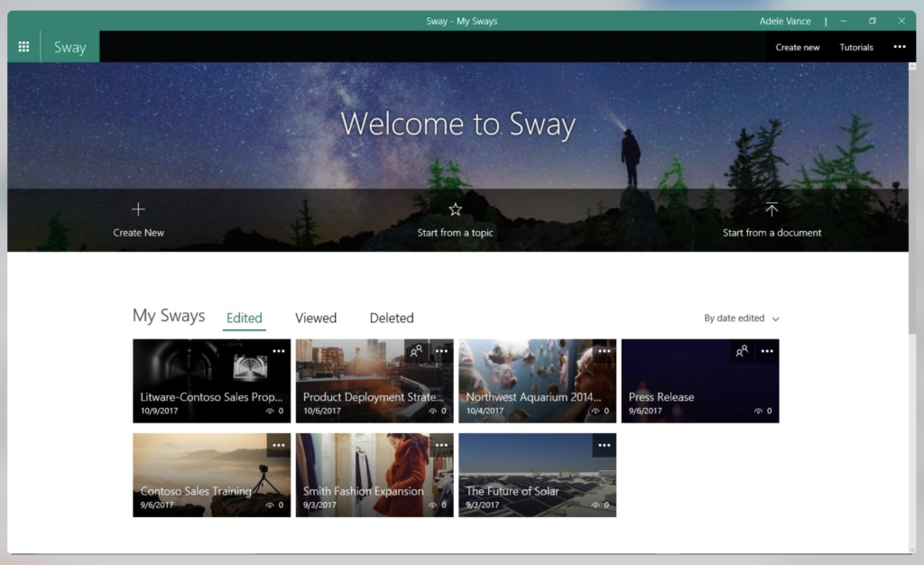Image resolution: width=924 pixels, height=565 pixels.
Task: Switch to the Edited tab
Action: point(244,318)
